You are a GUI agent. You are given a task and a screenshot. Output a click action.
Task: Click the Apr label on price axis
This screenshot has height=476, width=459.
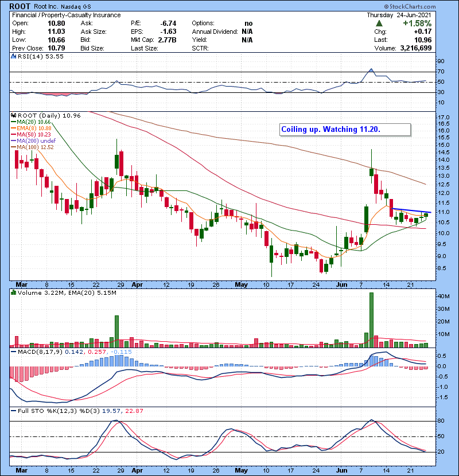pos(137,285)
